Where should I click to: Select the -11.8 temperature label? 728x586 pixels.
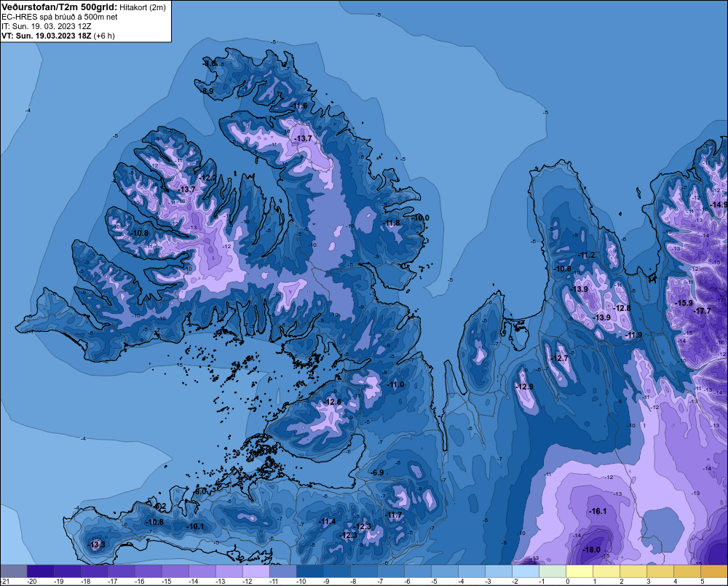(392, 223)
